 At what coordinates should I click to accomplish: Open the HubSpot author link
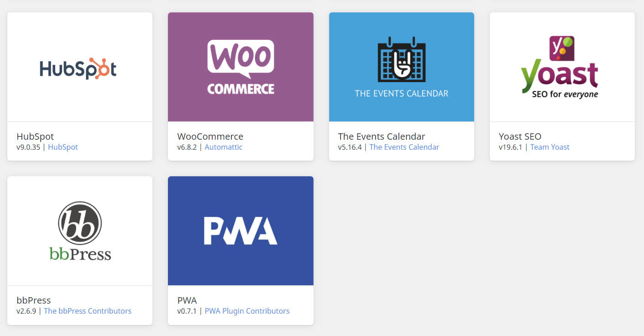(63, 147)
